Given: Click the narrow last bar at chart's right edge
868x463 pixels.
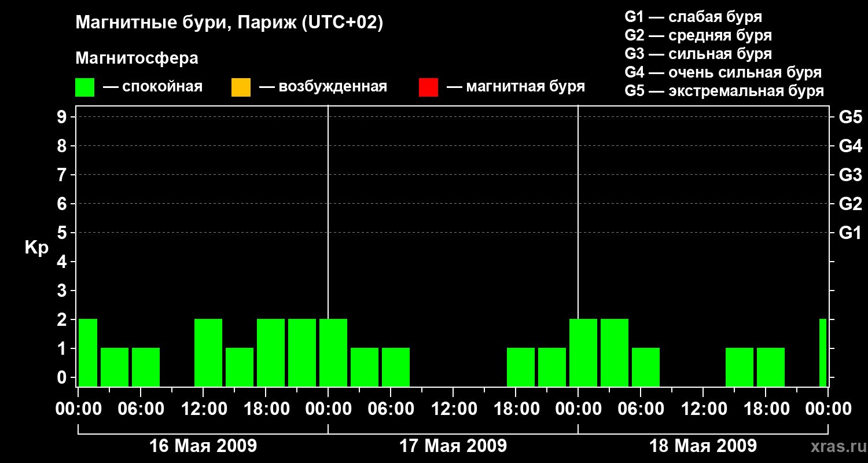Looking at the screenshot, I should tap(823, 352).
